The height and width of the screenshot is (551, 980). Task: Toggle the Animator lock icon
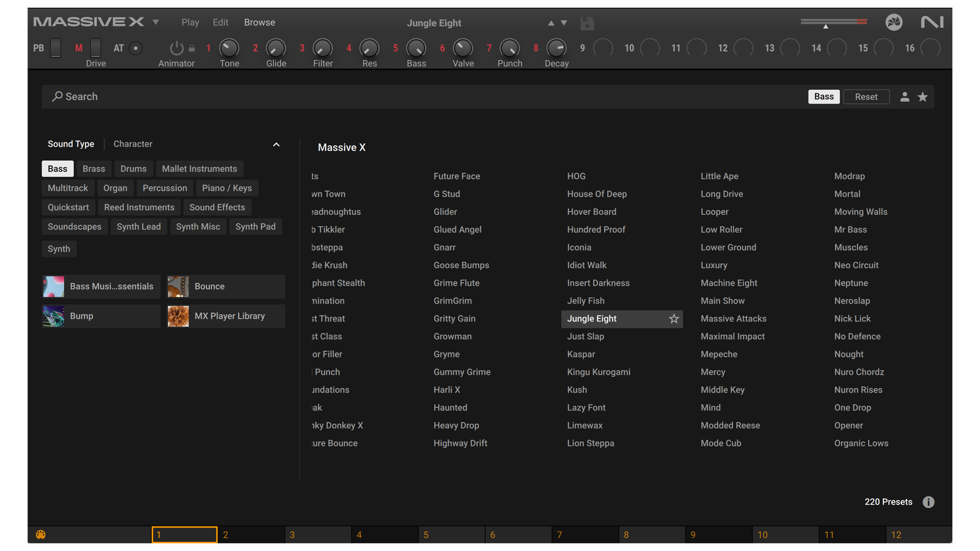[192, 48]
